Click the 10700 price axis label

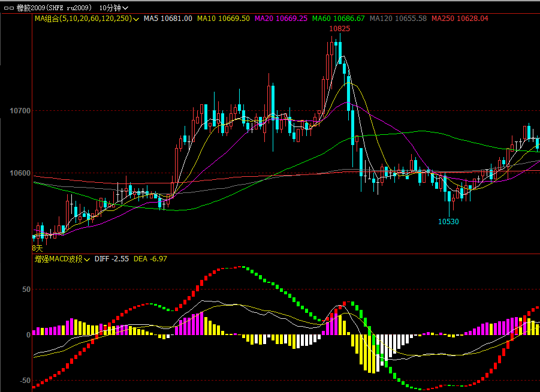pyautogui.click(x=20, y=111)
